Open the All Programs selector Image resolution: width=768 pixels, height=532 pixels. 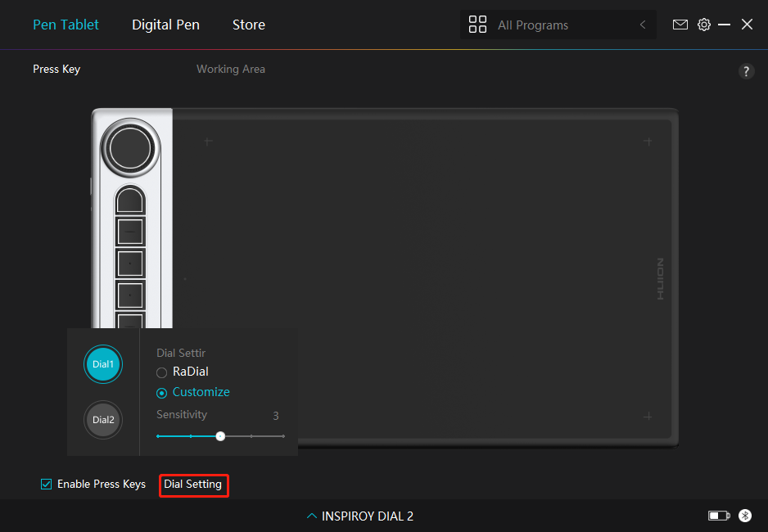[558, 25]
